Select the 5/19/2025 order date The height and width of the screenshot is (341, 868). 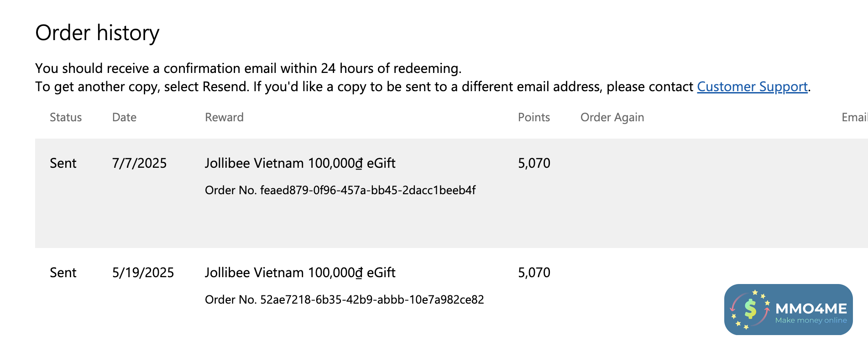click(143, 273)
